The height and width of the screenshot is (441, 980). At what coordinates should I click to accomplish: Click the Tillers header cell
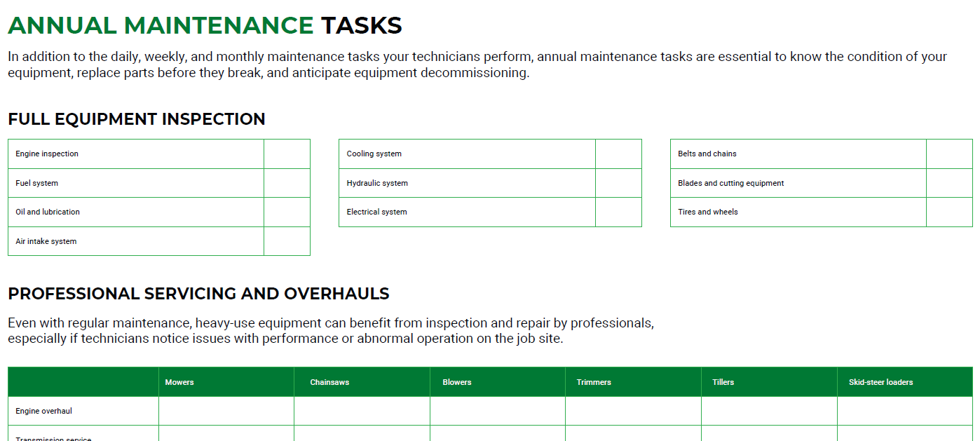click(x=769, y=381)
